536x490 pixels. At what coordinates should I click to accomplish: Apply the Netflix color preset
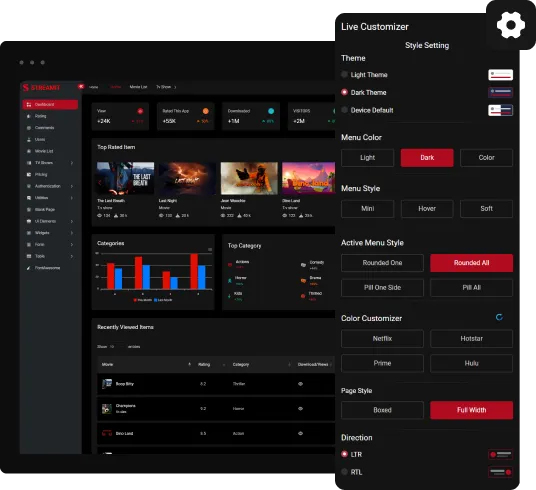382,339
